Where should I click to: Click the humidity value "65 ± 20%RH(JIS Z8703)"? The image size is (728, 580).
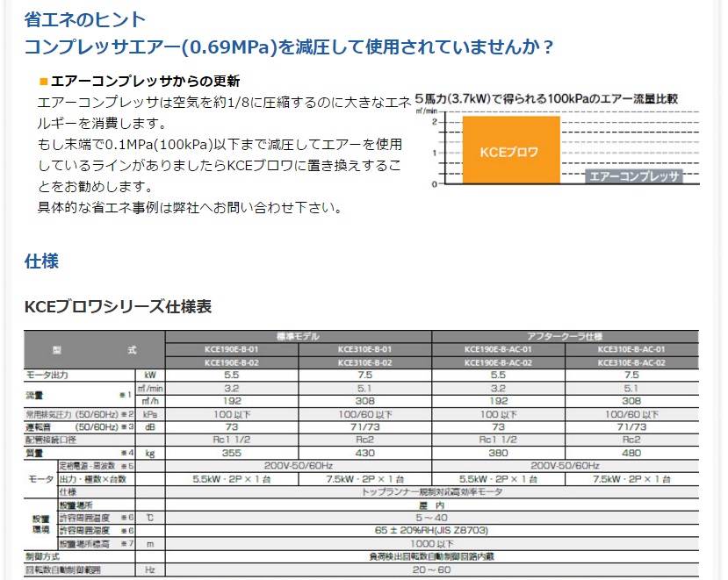tap(432, 530)
